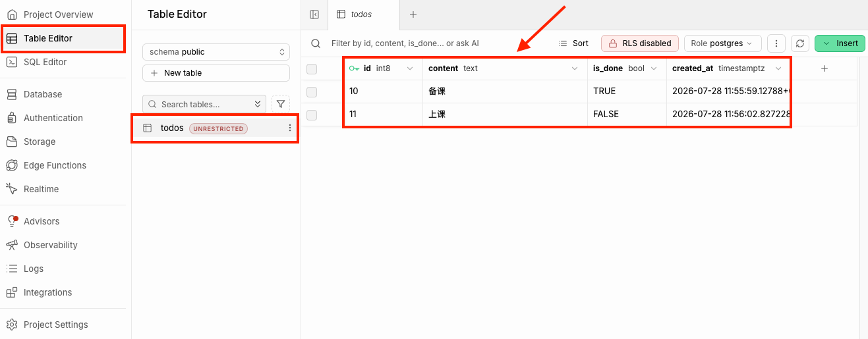Click the is_done cell showing TRUE
This screenshot has height=339, width=868.
pos(627,91)
